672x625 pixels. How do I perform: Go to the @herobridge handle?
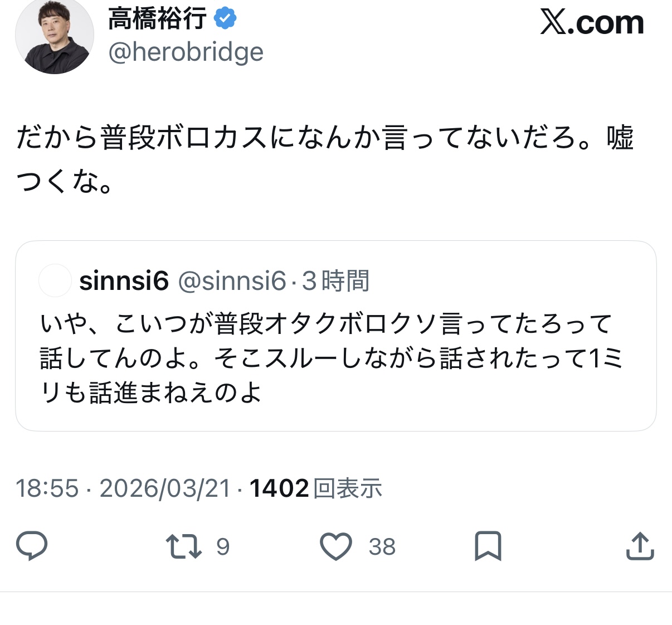point(186,52)
